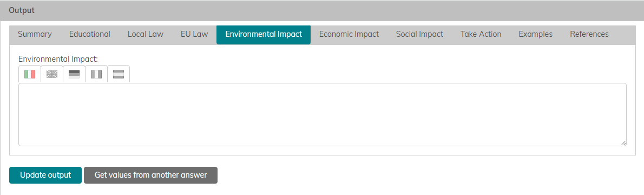Select the Italian flag language tab

pyautogui.click(x=30, y=74)
